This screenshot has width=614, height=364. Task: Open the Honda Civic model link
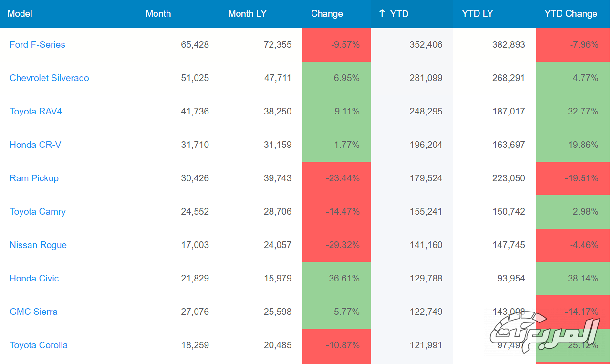tap(34, 278)
